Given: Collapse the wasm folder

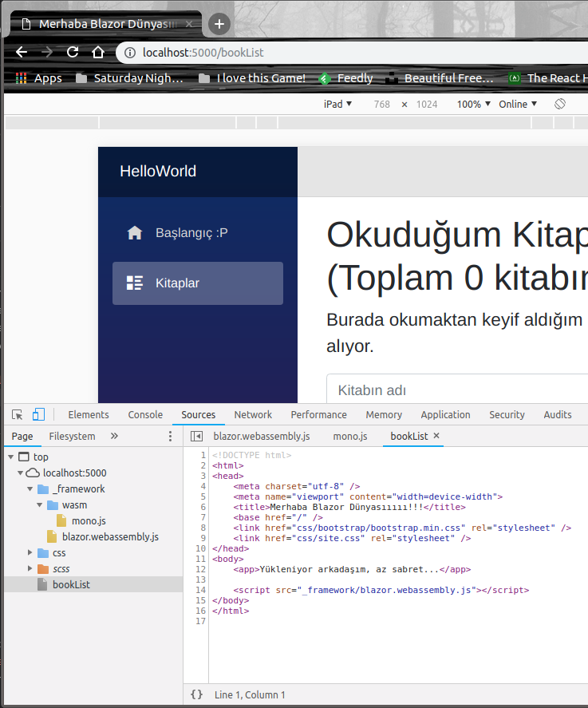Looking at the screenshot, I should [40, 505].
